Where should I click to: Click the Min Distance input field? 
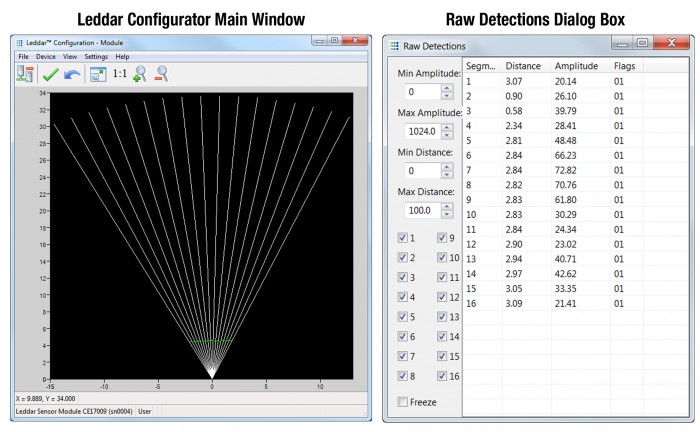pos(418,171)
